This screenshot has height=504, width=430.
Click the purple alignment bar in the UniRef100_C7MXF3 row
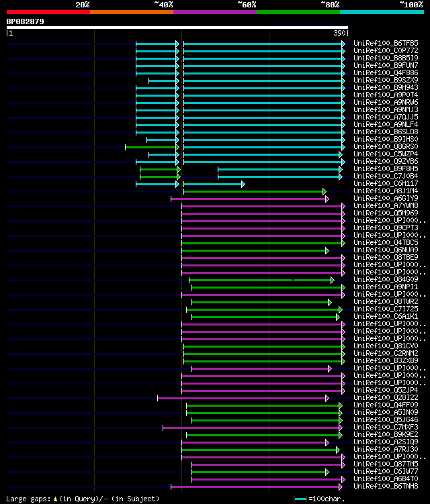(253, 428)
